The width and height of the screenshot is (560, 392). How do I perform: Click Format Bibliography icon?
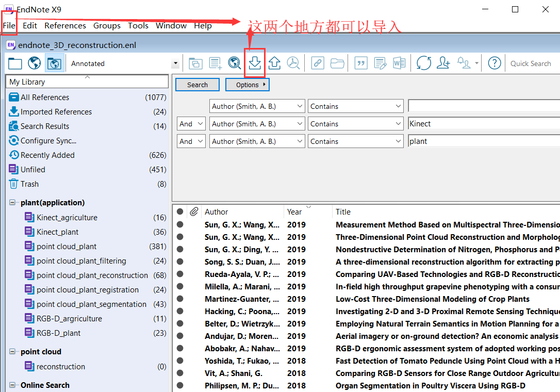(380, 63)
